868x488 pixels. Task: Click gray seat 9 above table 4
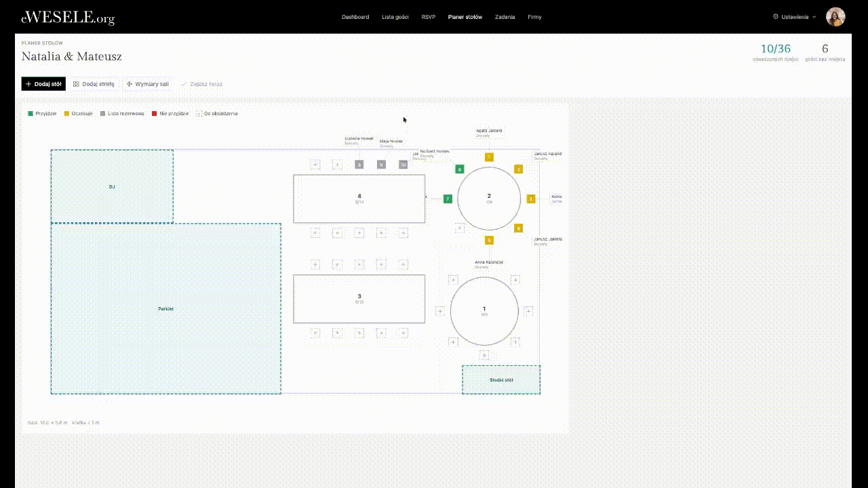(381, 165)
